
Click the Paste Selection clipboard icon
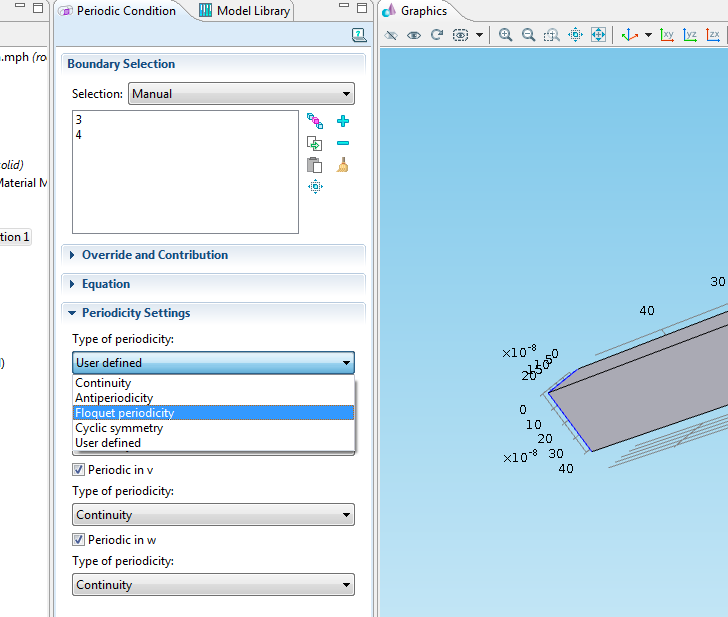click(x=315, y=165)
